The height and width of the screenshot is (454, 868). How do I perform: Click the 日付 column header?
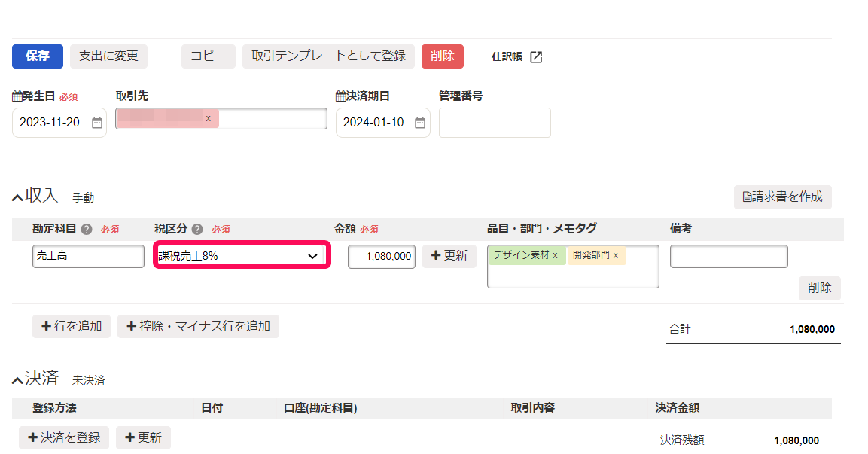(x=212, y=408)
